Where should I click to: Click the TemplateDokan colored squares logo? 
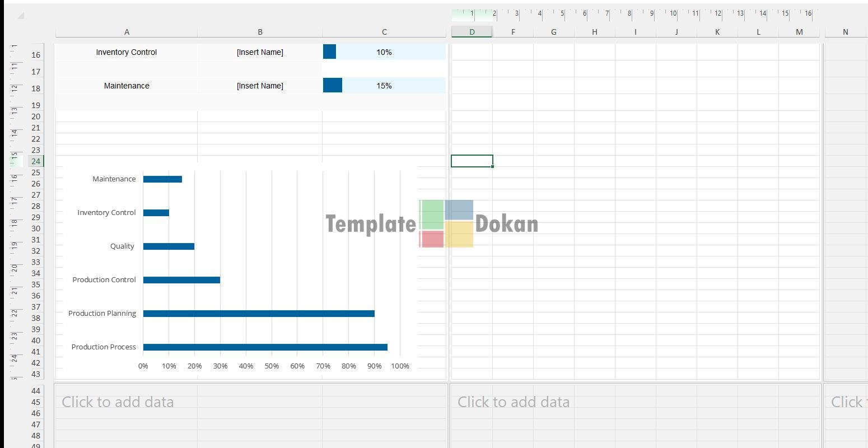(446, 223)
